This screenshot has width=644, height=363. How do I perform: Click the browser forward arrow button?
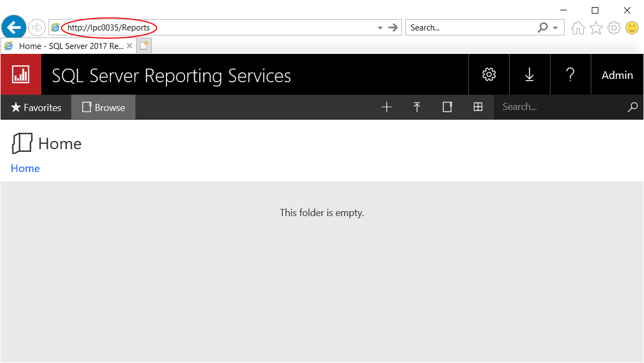pos(37,28)
